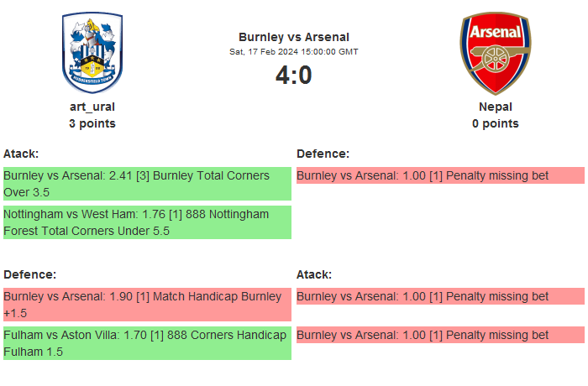Click last Penalty missing bet under Nepal's Atack
The width and height of the screenshot is (588, 386).
pos(439,335)
